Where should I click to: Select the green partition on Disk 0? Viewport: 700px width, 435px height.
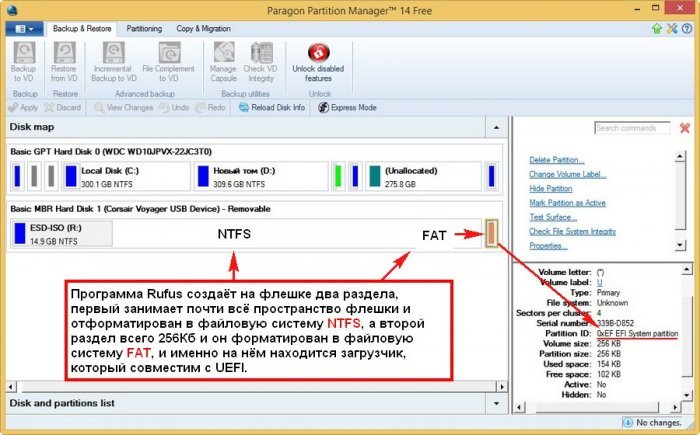click(338, 176)
